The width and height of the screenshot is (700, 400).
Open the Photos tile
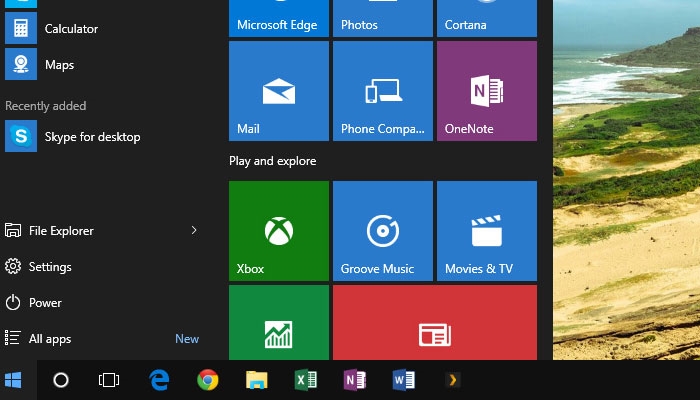[x=383, y=18]
